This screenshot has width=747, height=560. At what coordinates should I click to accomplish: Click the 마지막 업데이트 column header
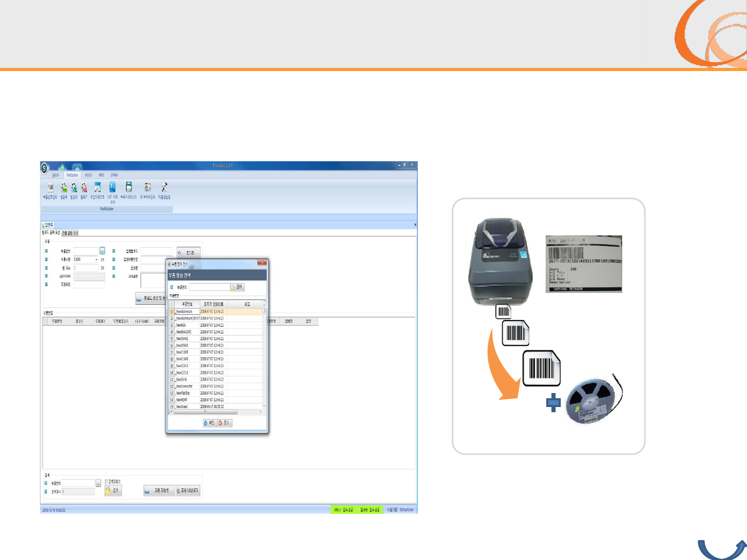(x=214, y=304)
